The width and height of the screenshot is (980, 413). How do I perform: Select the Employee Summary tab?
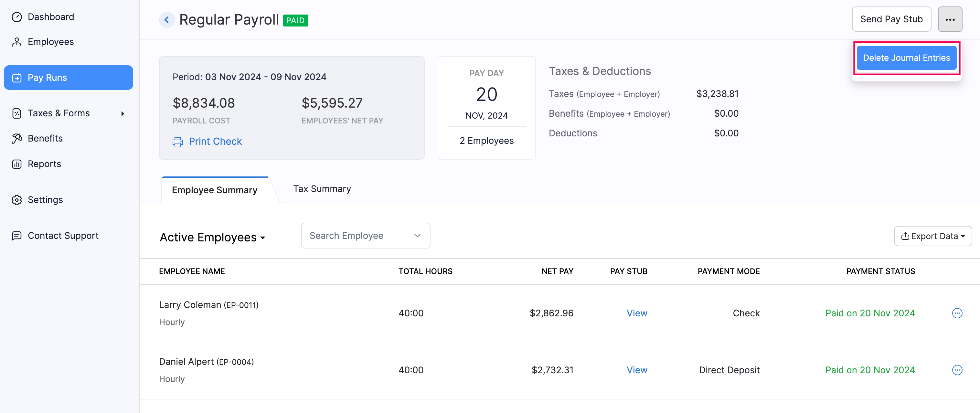click(x=214, y=190)
